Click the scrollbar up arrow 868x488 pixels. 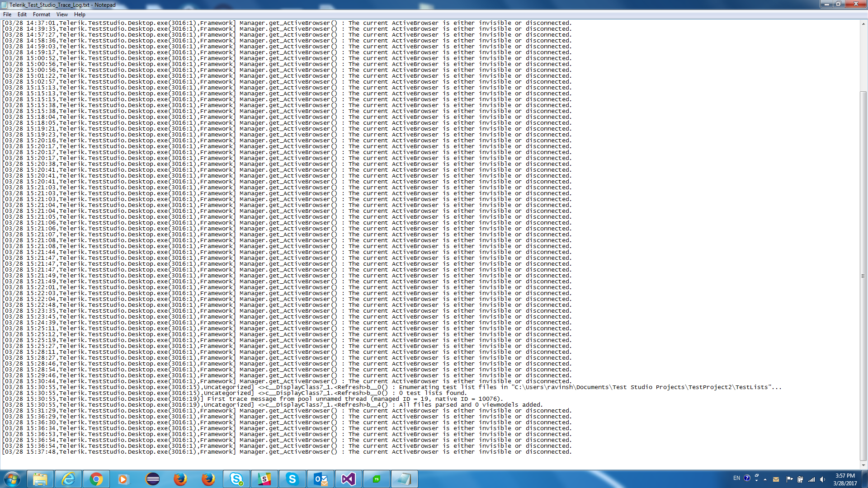coord(863,24)
